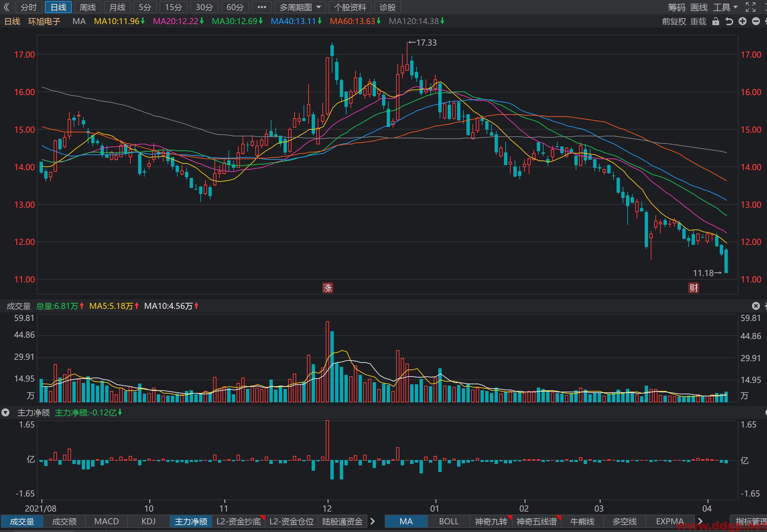Screen dimensions: 767x532
Task: Open 筹码 chip distribution
Action: coord(677,7)
